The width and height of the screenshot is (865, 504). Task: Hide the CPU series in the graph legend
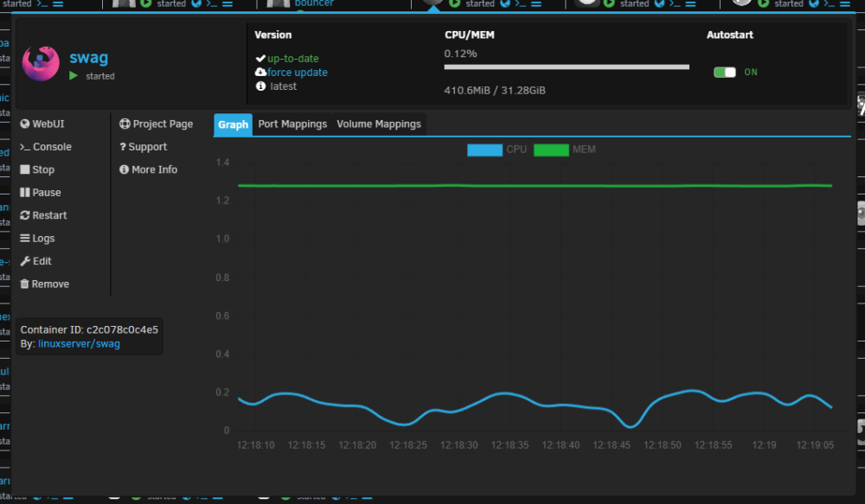pos(497,150)
